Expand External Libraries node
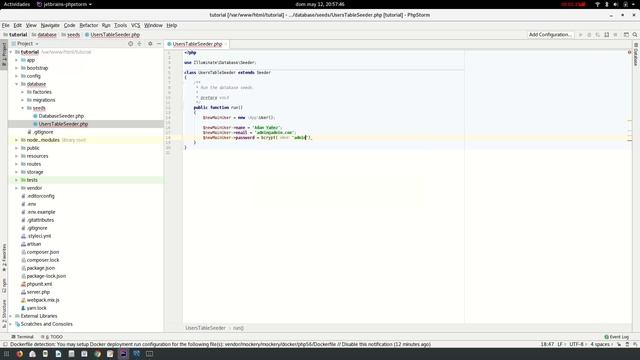 coord(11,316)
